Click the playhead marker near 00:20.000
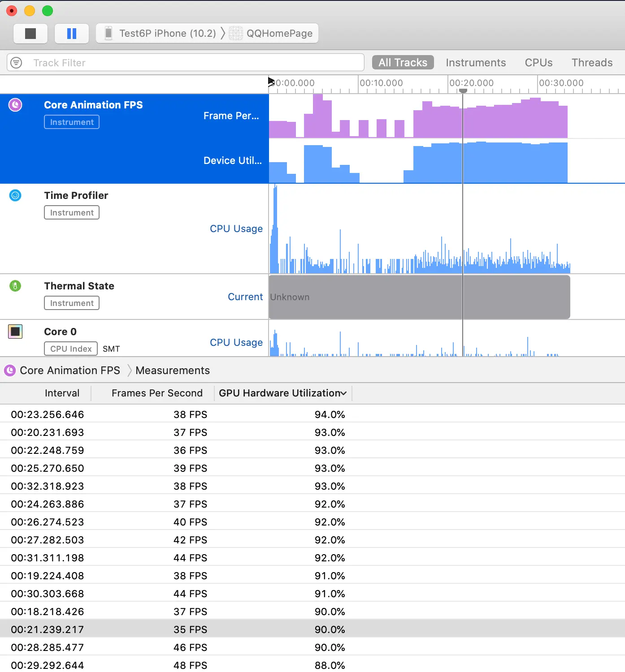 [x=463, y=91]
